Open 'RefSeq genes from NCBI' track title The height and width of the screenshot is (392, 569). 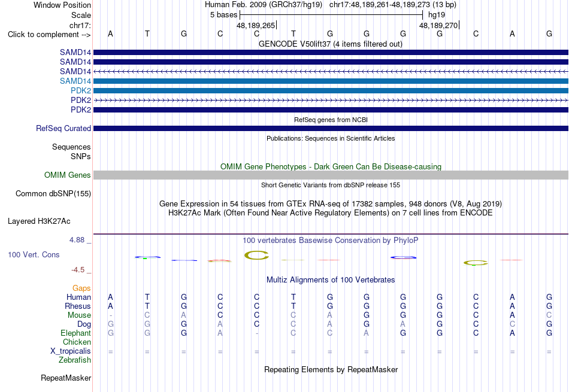(331, 120)
